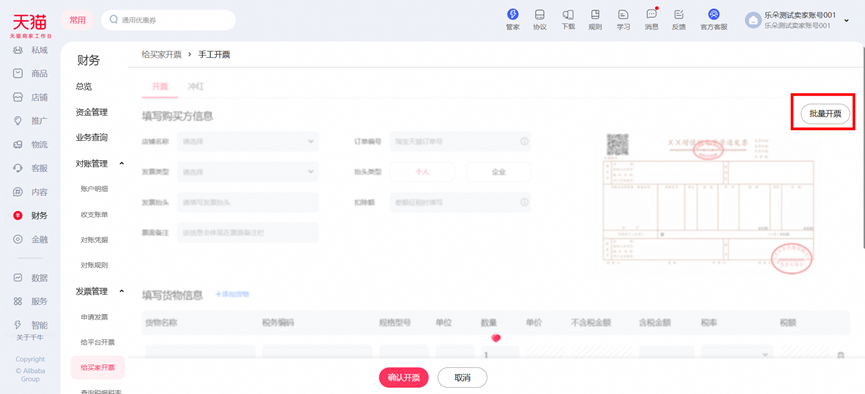Open the 金融 sidebar icon
The image size is (865, 394).
(x=18, y=239)
